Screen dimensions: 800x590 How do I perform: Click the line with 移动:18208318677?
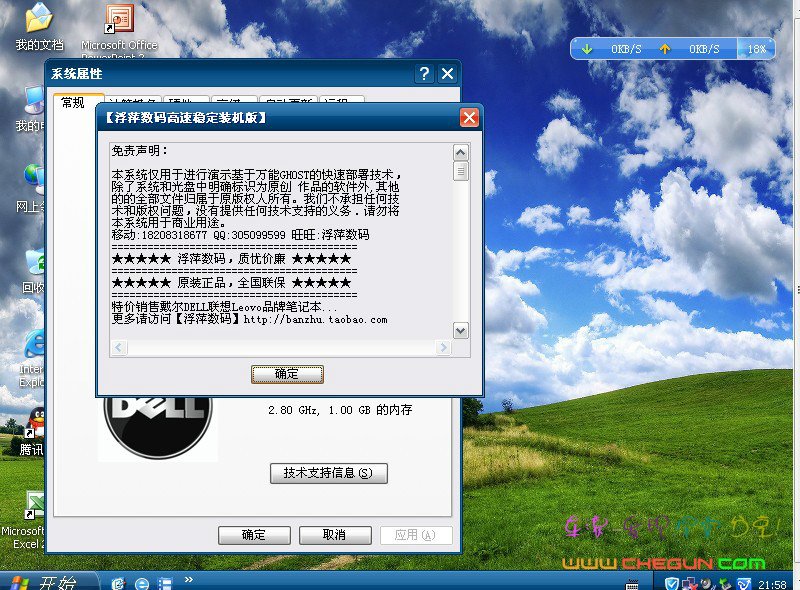click(240, 235)
